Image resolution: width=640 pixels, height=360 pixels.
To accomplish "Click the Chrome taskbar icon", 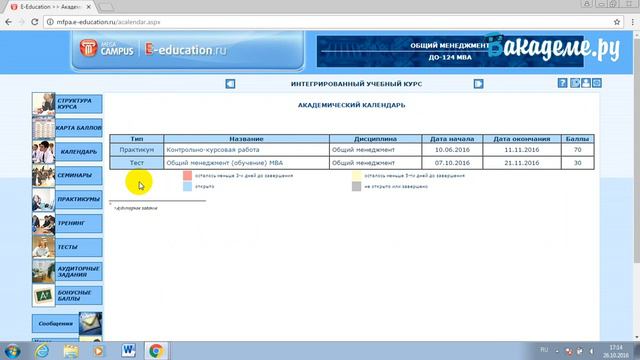I will point(156,351).
